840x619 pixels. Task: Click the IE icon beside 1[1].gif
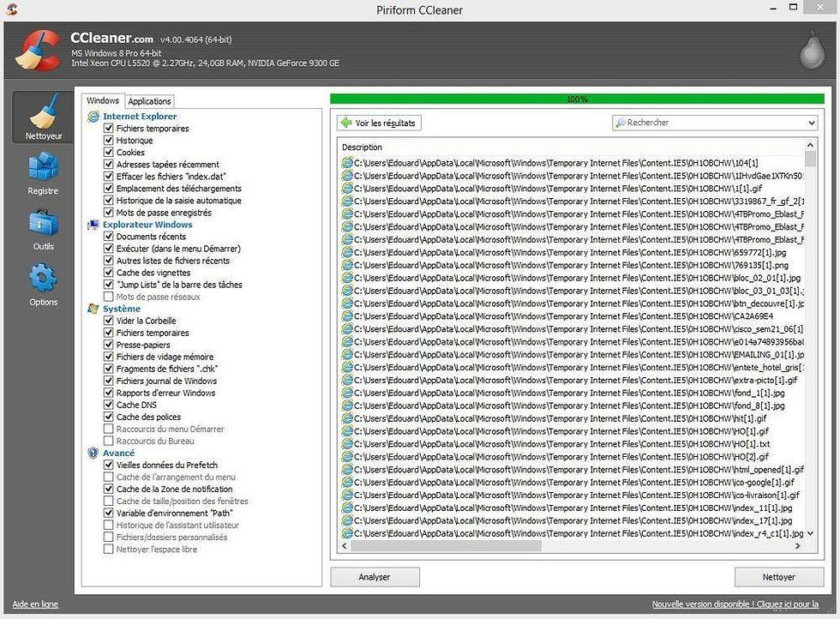tap(347, 188)
